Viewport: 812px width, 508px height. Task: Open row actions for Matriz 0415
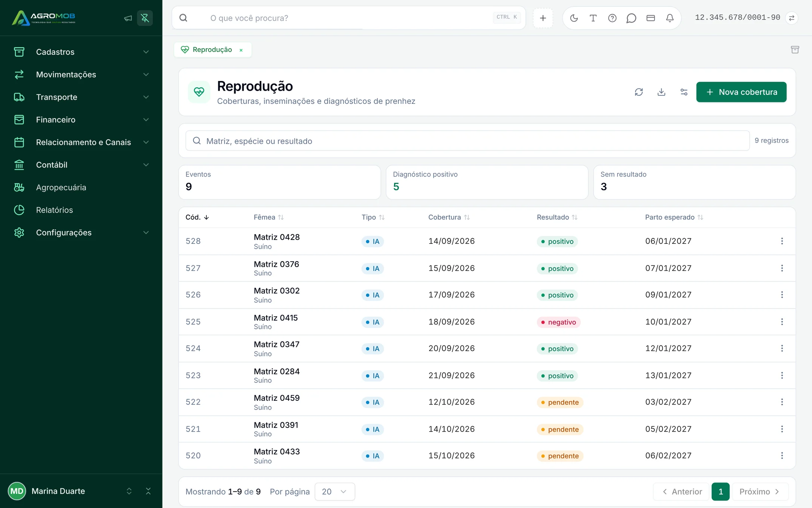[782, 322]
